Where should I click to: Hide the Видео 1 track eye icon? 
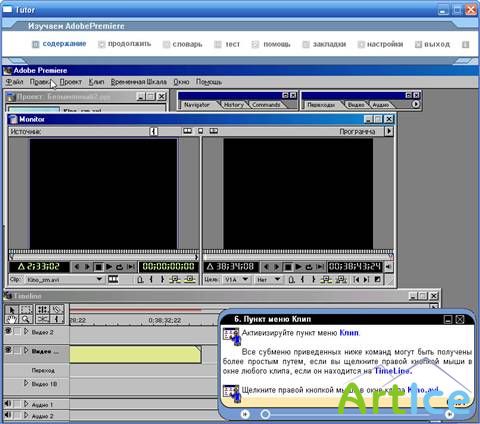(x=8, y=350)
